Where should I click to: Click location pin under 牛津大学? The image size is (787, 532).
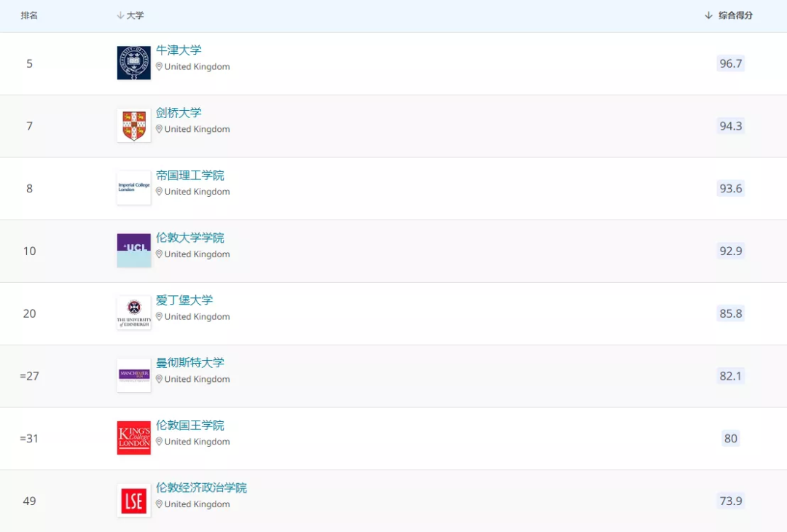coord(159,67)
